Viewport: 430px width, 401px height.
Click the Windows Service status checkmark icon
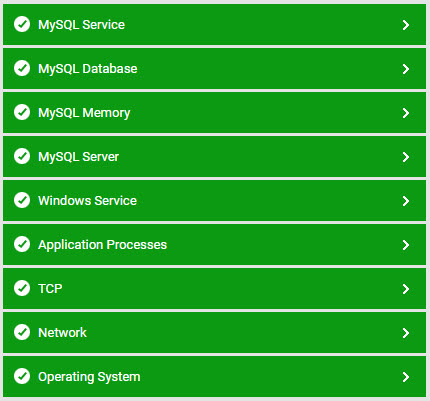[x=22, y=200]
